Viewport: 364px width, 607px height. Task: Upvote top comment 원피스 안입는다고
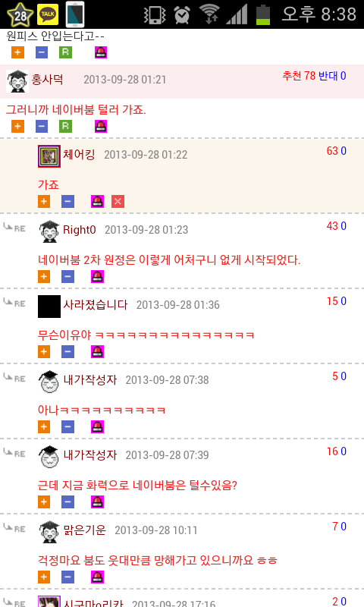coord(17,52)
